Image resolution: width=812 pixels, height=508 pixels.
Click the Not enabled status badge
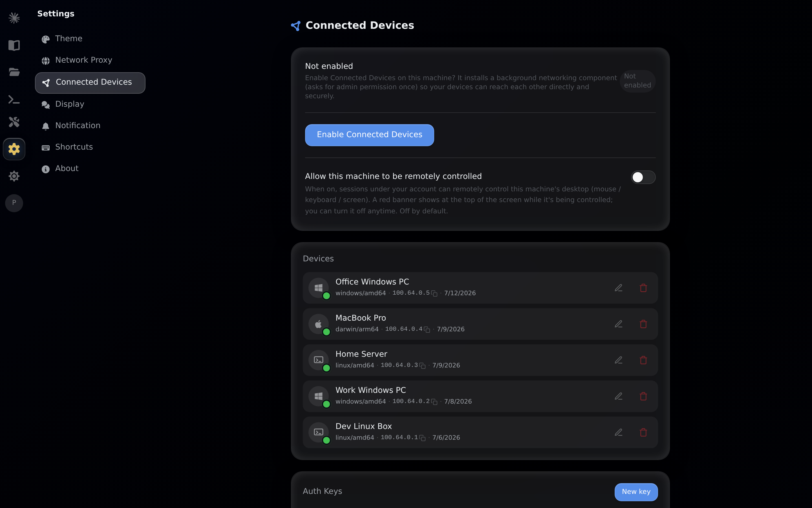click(637, 81)
